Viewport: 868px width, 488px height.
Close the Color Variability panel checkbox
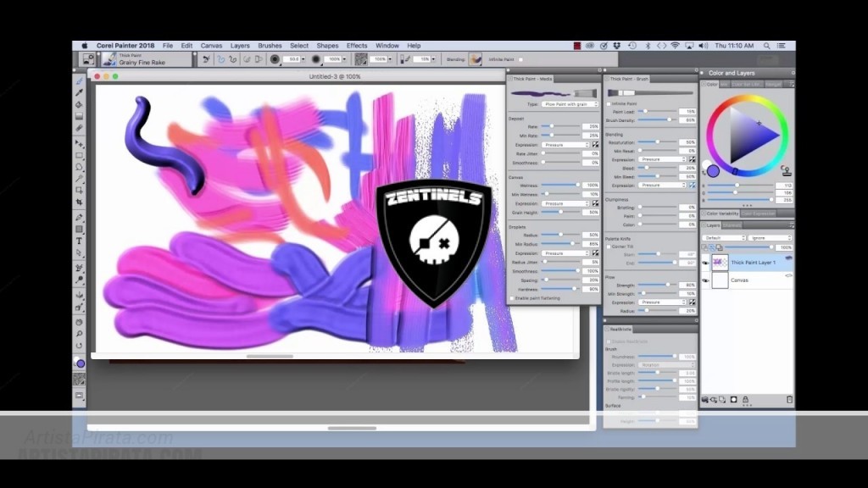point(704,213)
